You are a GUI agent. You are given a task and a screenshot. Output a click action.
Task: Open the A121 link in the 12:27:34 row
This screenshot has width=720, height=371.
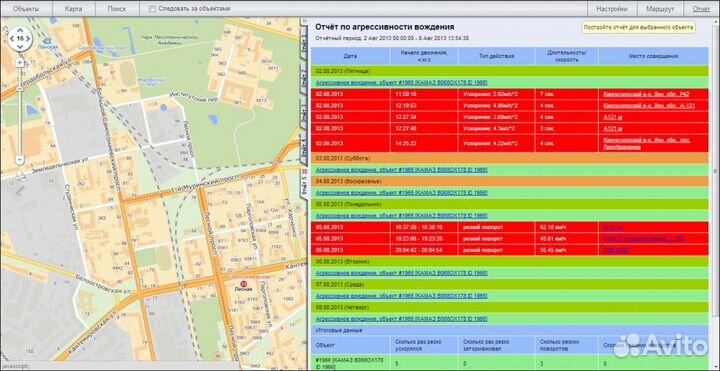[613, 117]
